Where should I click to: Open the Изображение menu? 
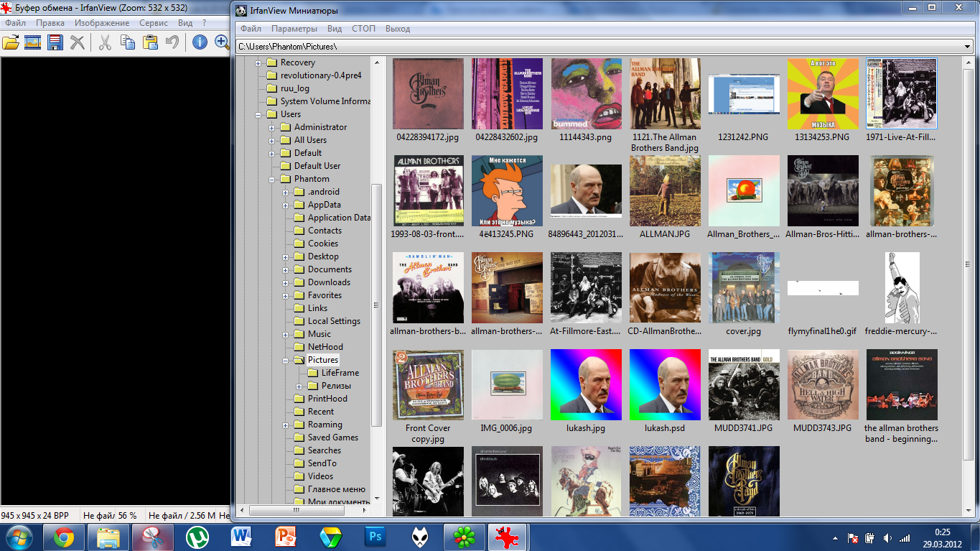click(x=102, y=23)
